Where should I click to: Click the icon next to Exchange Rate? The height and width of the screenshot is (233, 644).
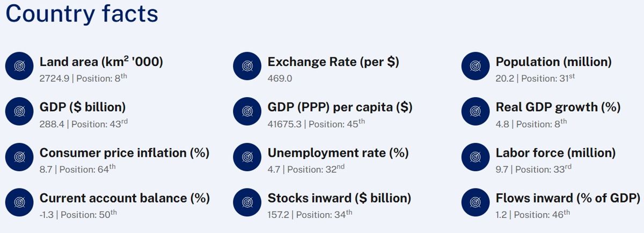(x=247, y=67)
